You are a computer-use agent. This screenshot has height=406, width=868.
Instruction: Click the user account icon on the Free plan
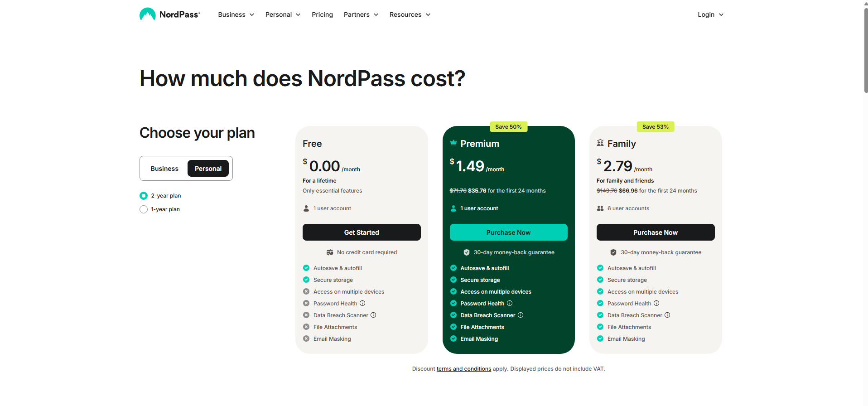(x=306, y=208)
